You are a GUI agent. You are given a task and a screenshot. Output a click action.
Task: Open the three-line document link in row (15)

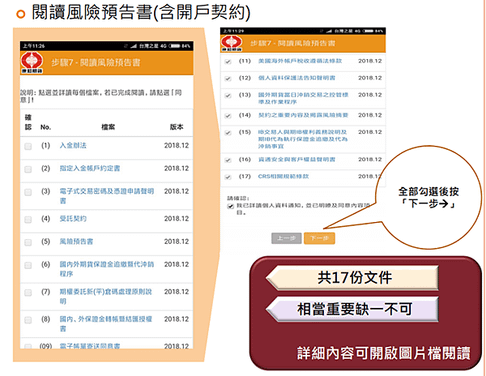303,139
